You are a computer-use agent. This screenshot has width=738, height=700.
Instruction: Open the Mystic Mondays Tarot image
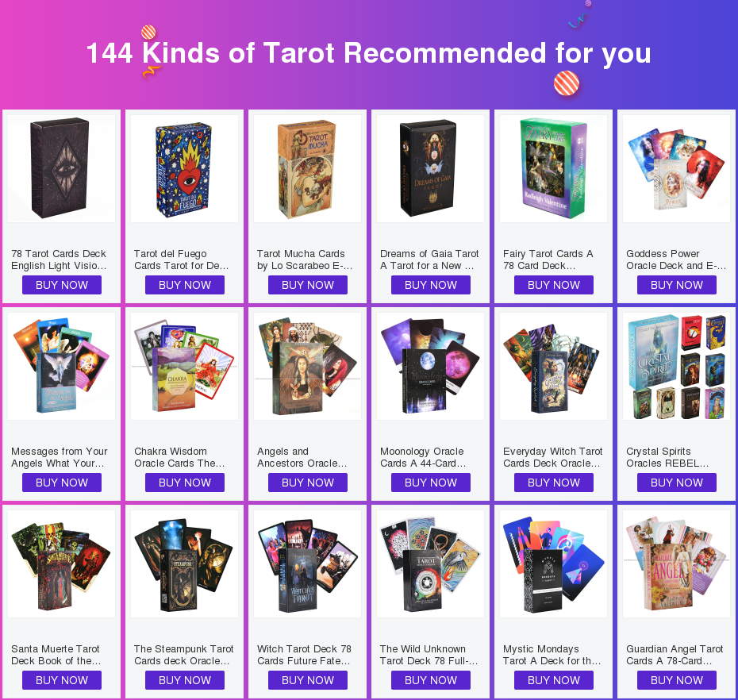(554, 564)
